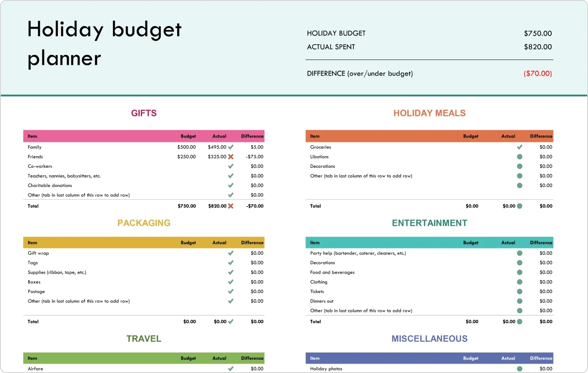This screenshot has height=373, width=588.
Task: Select the red ($70.00) difference value
Action: click(538, 73)
